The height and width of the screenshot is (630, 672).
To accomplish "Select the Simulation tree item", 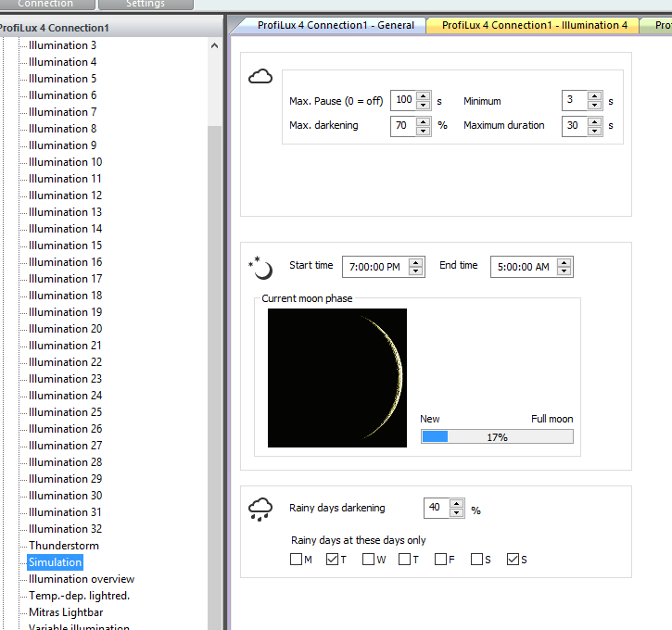I will tap(55, 562).
